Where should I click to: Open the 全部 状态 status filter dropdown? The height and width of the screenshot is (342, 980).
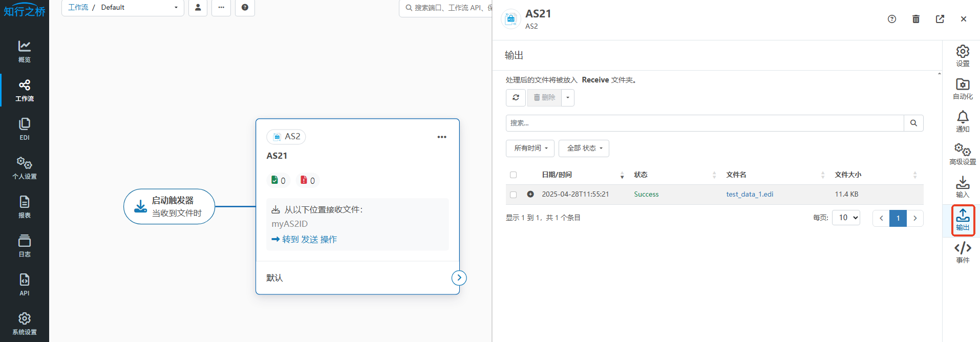(584, 148)
